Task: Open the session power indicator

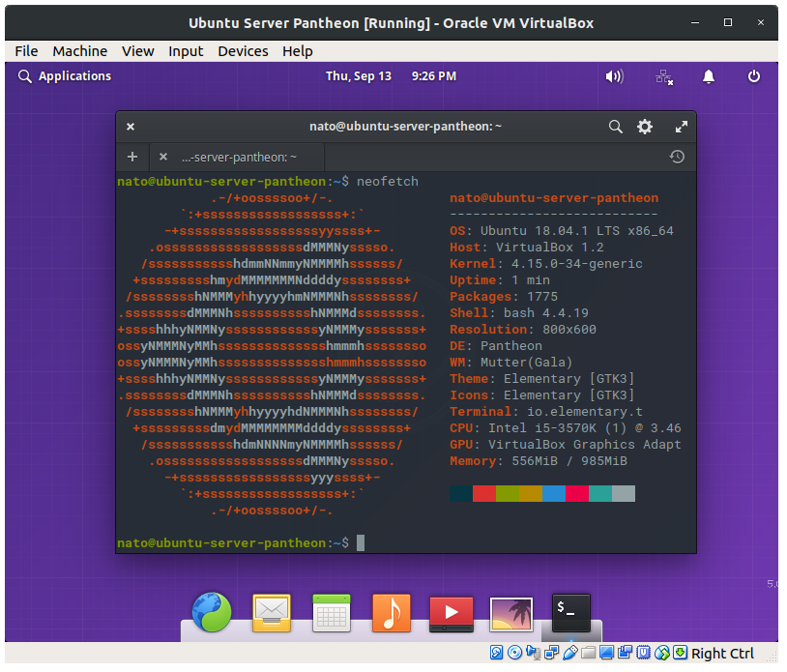Action: tap(753, 76)
